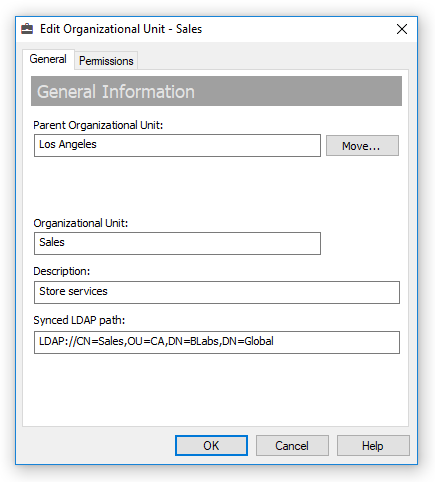Click the briefcase icon in title bar
This screenshot has height=482, width=435.
click(27, 29)
